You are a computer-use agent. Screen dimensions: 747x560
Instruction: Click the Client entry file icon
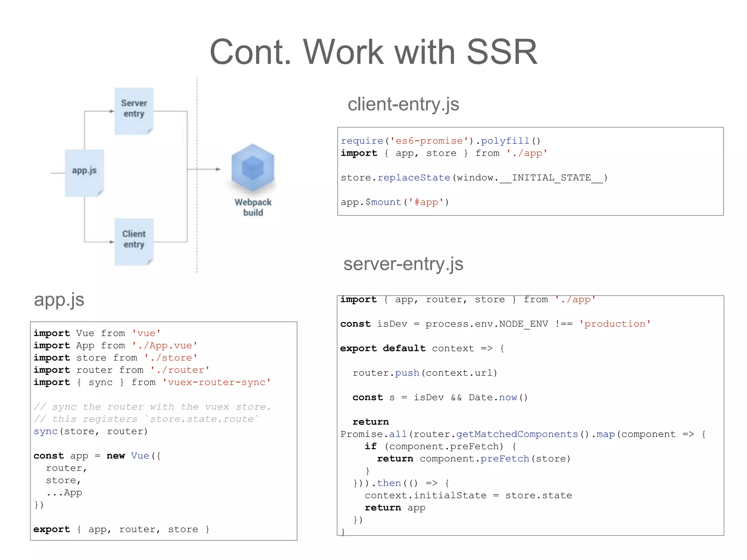[x=134, y=242]
